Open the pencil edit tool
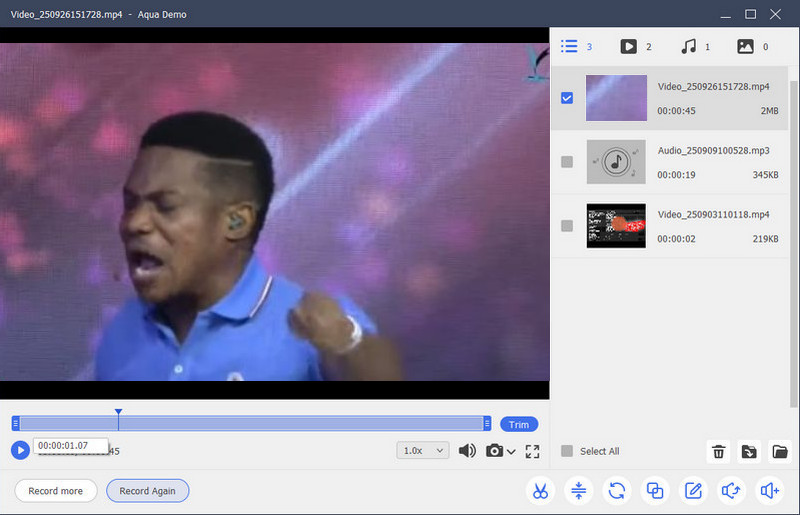 click(692, 491)
